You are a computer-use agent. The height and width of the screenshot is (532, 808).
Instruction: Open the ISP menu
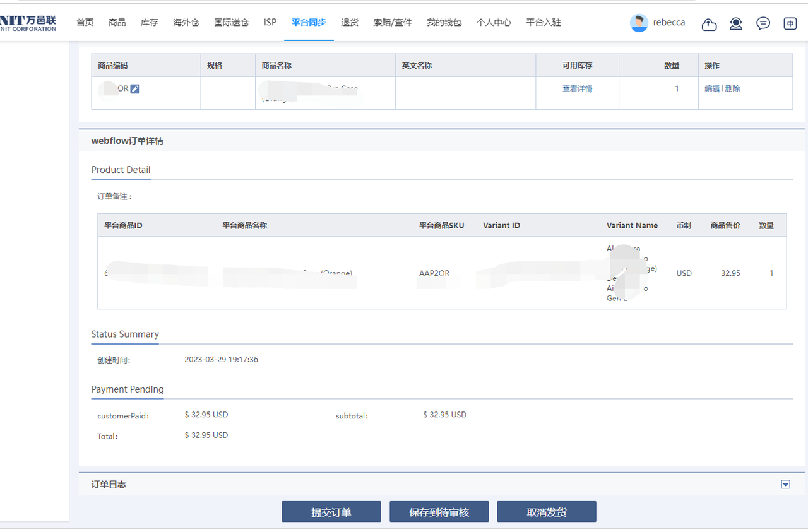(270, 22)
